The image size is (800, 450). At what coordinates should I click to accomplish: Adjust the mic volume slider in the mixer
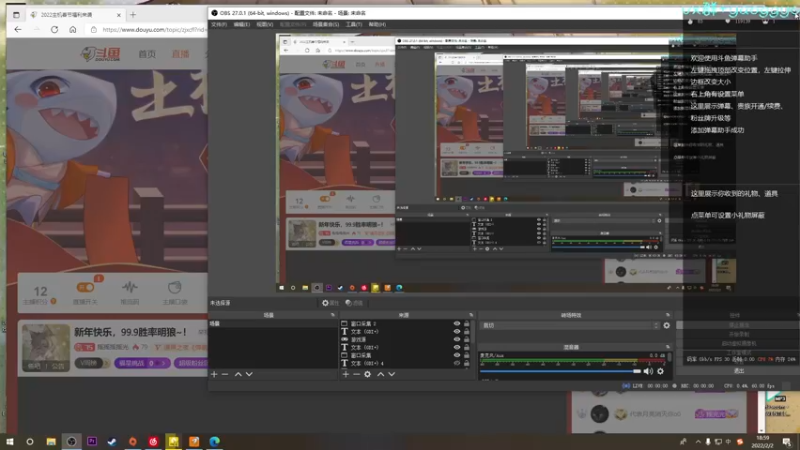[x=560, y=371]
